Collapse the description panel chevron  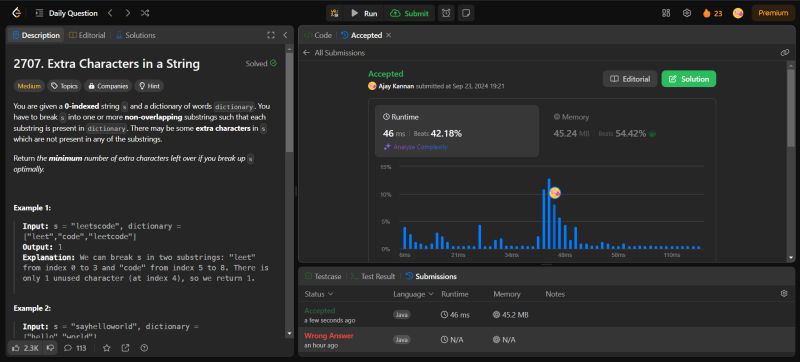(x=285, y=35)
